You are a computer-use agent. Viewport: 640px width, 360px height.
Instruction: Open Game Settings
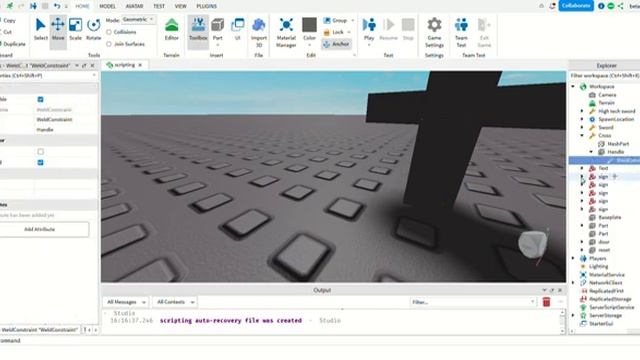point(434,33)
